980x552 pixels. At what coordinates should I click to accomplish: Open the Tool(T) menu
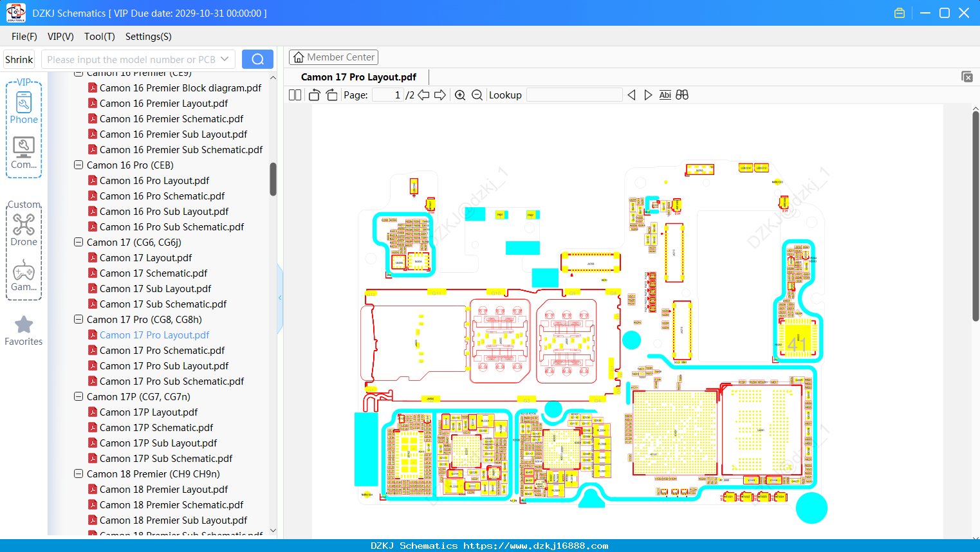tap(100, 37)
